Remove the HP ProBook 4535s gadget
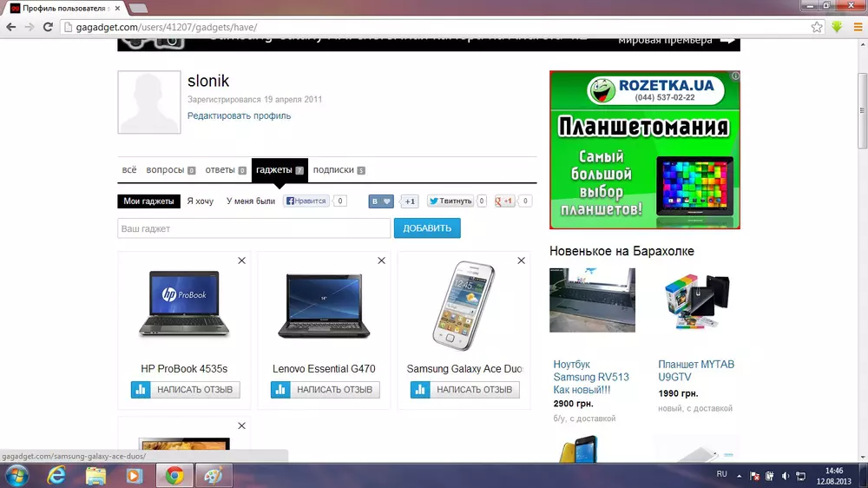 pos(241,260)
